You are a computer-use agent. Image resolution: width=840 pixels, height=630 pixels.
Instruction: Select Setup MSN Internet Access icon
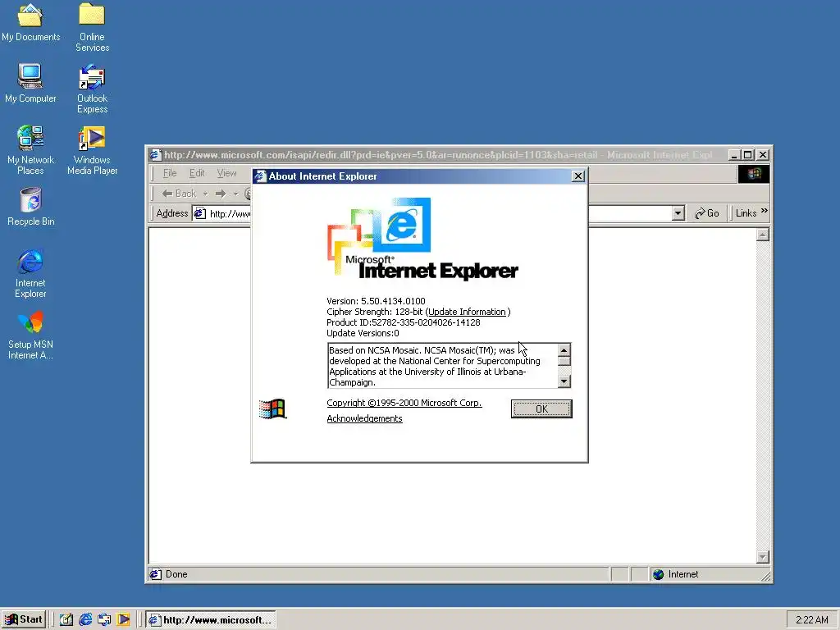click(x=30, y=336)
